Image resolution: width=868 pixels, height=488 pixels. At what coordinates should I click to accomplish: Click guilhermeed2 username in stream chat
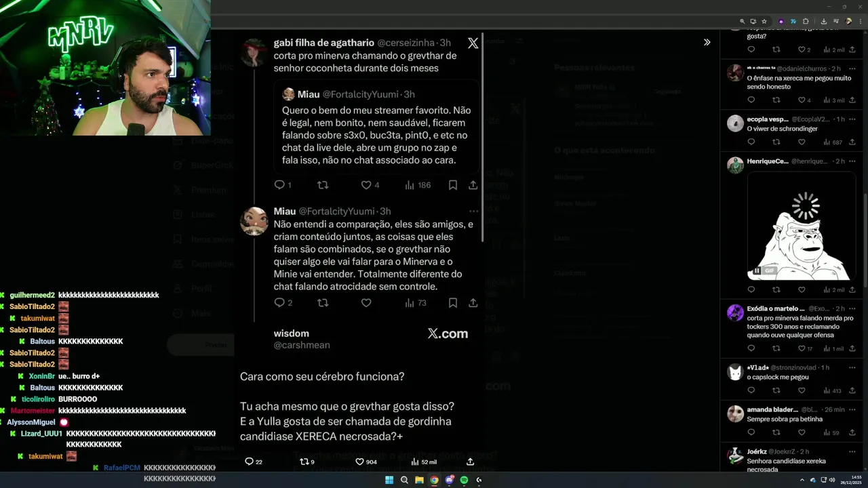click(x=33, y=295)
